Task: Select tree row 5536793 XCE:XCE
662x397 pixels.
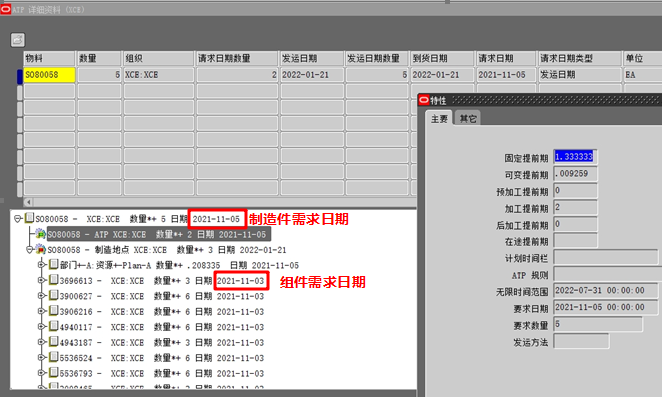Action: 162,374
